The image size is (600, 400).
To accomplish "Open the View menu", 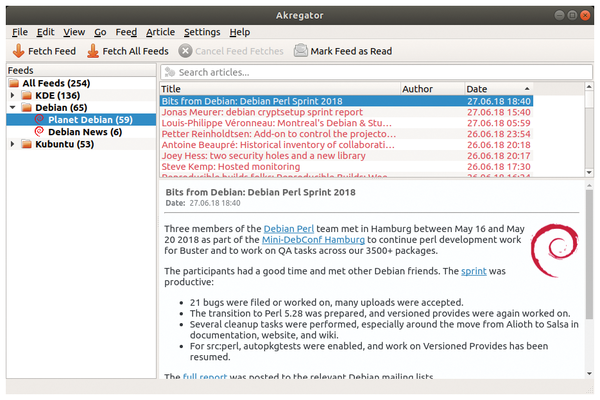I will coord(74,32).
